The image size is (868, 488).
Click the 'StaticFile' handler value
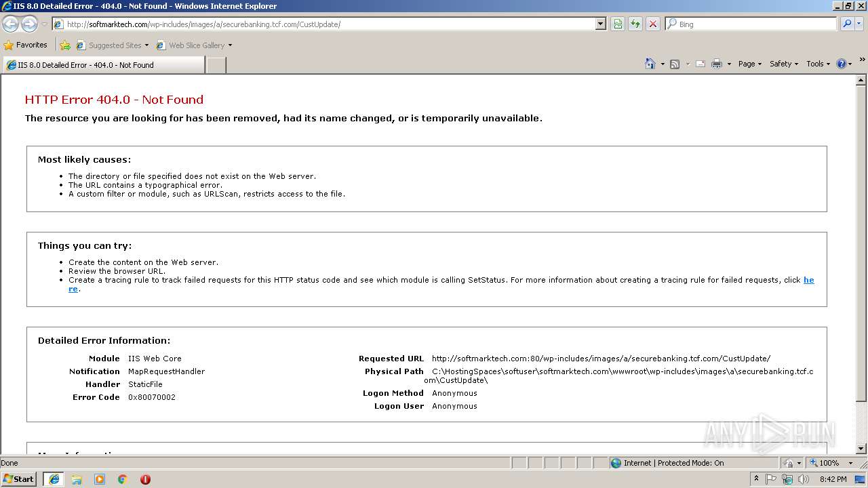pos(145,384)
